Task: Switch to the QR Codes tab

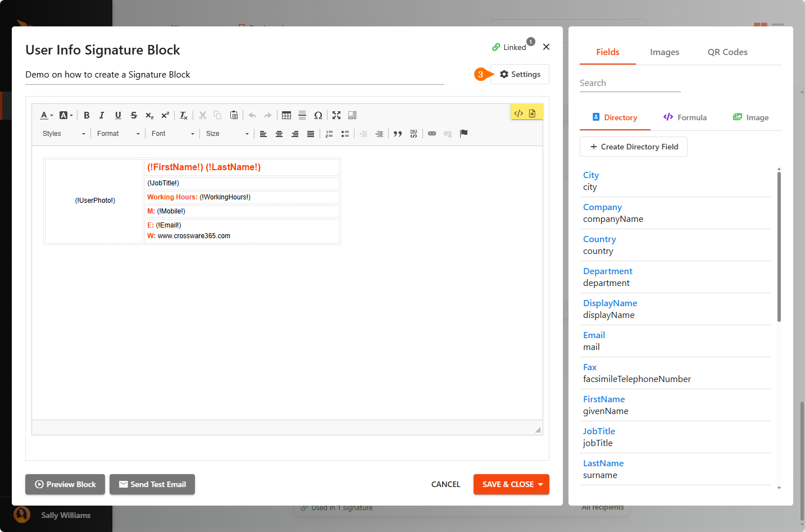Action: pos(727,52)
